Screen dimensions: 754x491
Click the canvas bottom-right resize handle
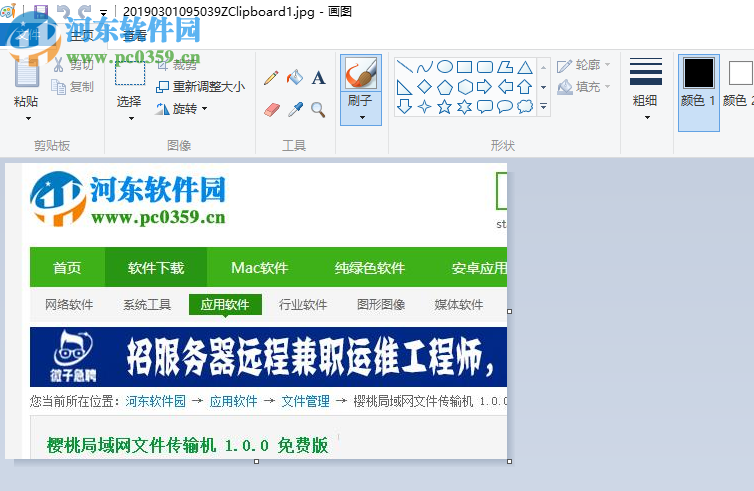coord(510,462)
